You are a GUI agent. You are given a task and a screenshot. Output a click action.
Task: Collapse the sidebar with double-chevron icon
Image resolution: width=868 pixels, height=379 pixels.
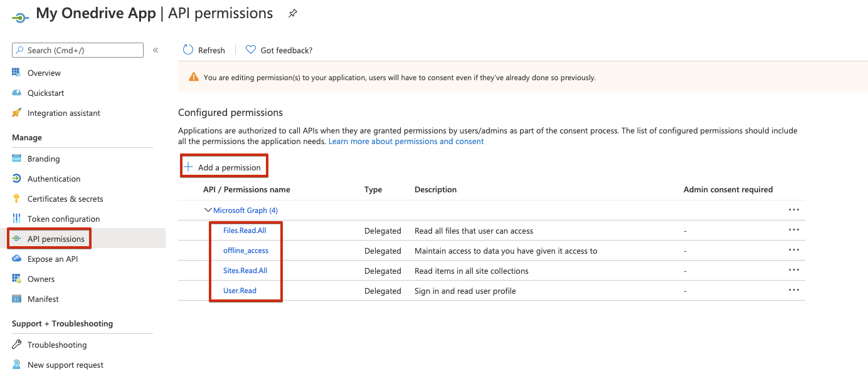click(x=156, y=50)
